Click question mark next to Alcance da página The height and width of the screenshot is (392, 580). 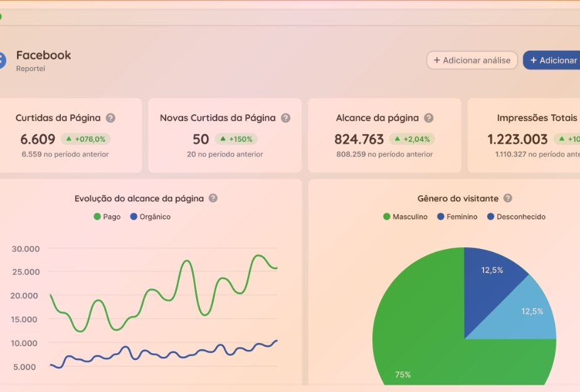coord(428,118)
